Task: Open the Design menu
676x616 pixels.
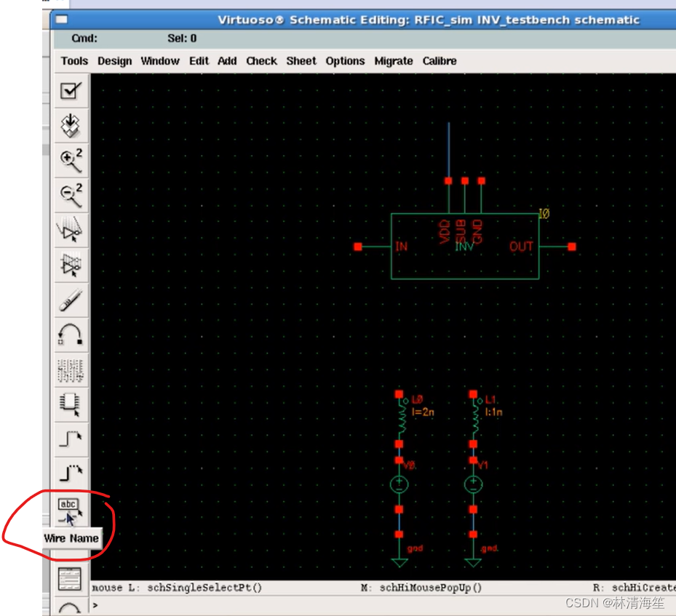Action: tap(115, 61)
